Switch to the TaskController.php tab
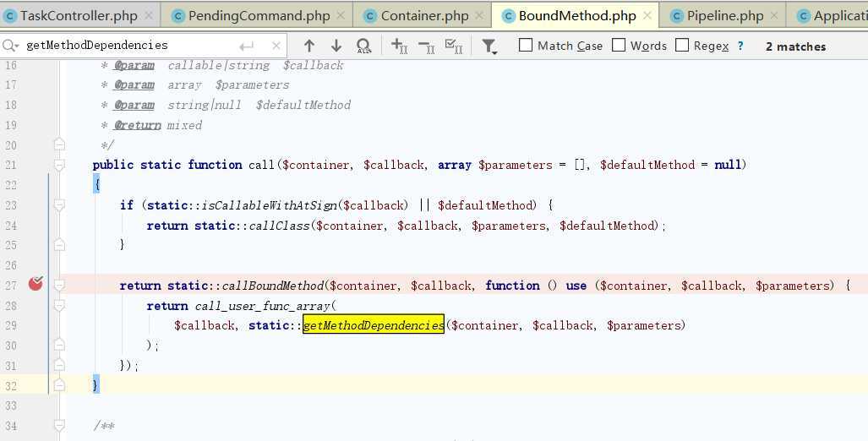This screenshot has width=868, height=441. coord(79,15)
